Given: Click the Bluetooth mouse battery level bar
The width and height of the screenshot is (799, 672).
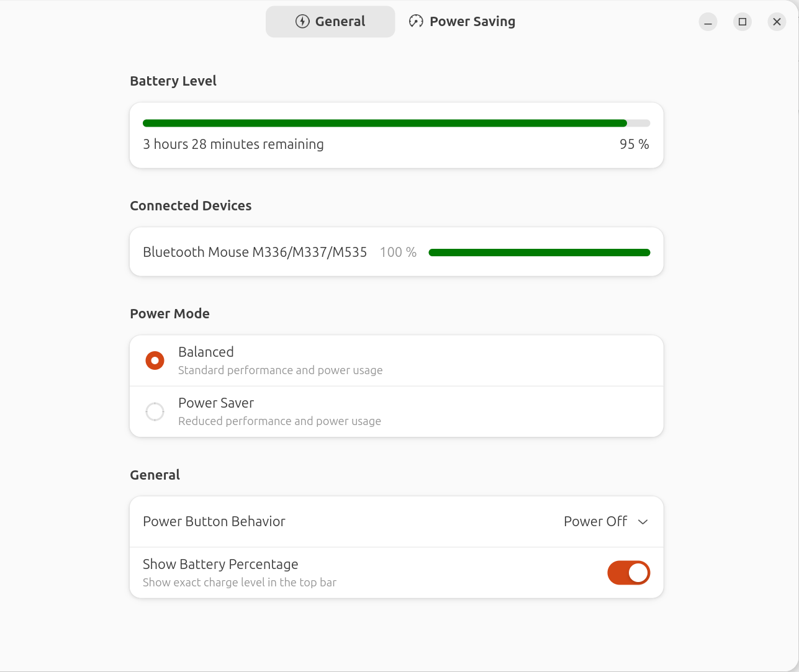Looking at the screenshot, I should [x=539, y=253].
